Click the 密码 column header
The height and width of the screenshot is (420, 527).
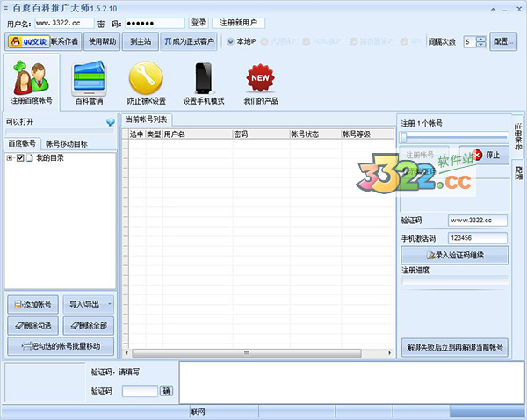point(261,134)
